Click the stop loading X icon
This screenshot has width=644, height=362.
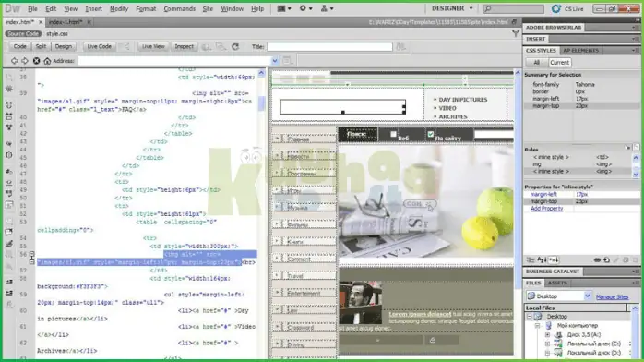37,61
